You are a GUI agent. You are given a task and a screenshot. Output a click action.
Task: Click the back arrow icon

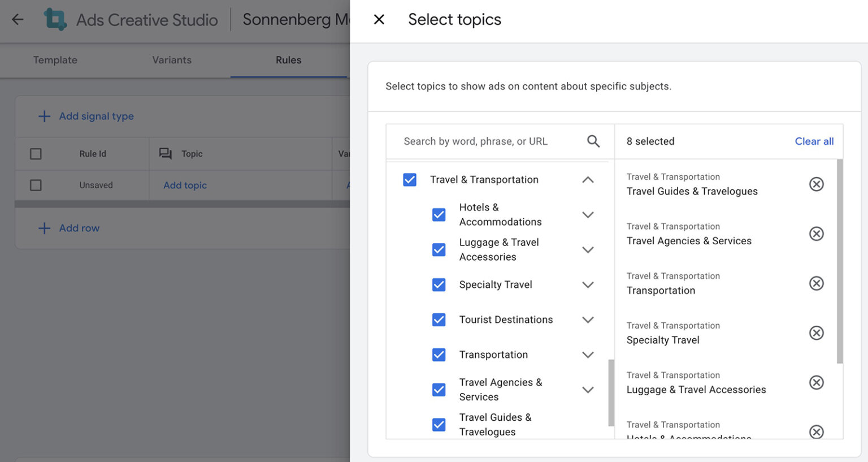tap(18, 19)
